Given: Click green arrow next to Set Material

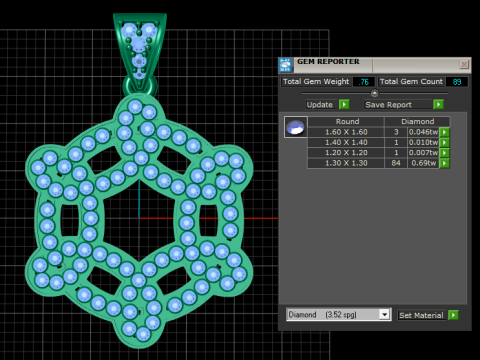Looking at the screenshot, I should click(x=453, y=315).
